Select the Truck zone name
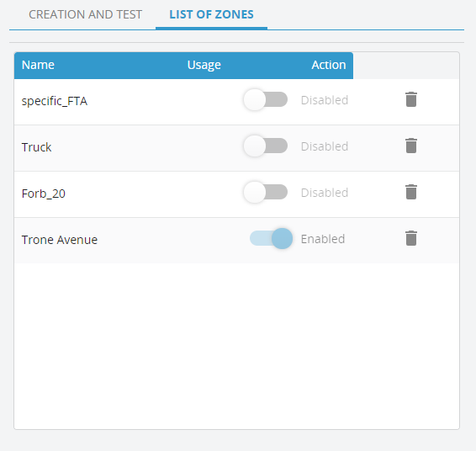The image size is (476, 451). coord(36,147)
